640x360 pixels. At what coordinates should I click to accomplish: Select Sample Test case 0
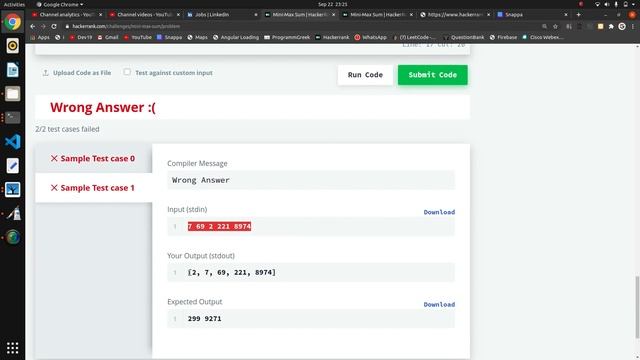click(93, 158)
